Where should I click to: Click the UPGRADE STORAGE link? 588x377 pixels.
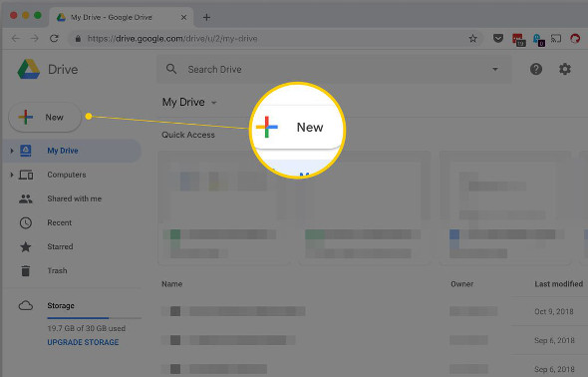(x=83, y=342)
